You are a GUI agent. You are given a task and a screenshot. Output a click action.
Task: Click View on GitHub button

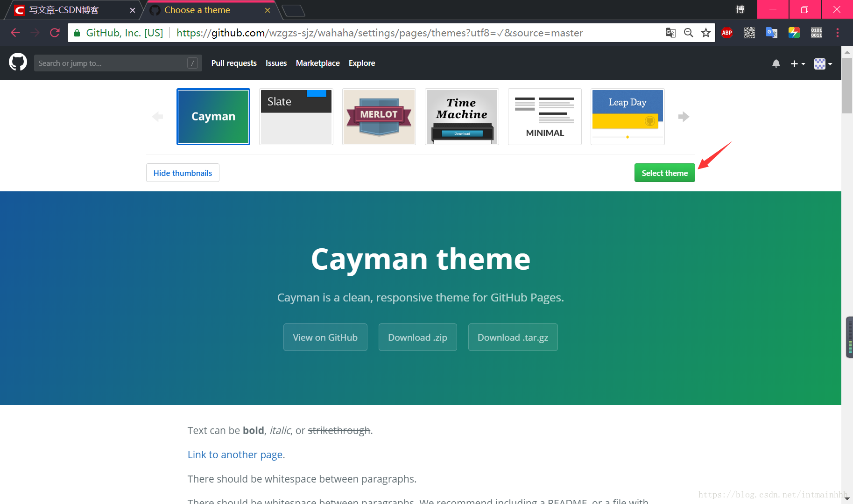pos(325,337)
